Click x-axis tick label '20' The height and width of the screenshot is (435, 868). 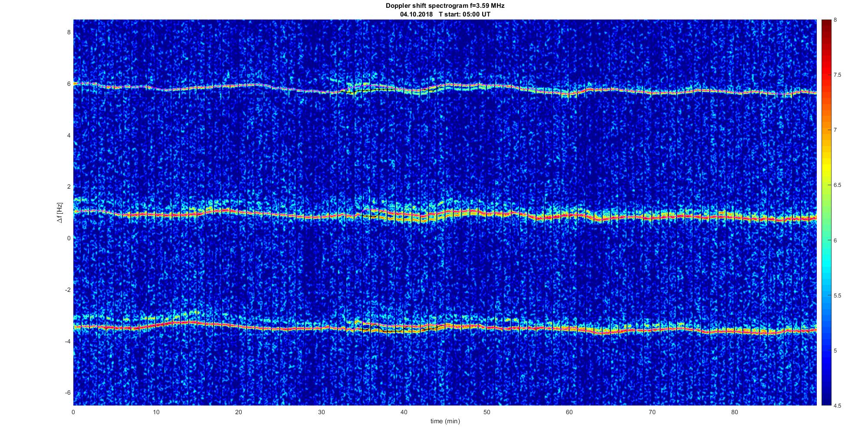coord(238,412)
